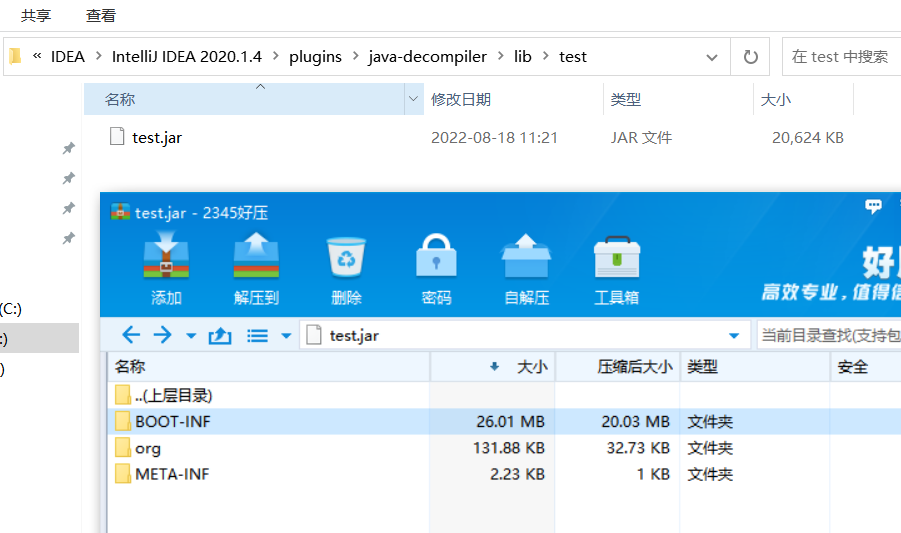Click IntelliJ IDEA 2020.1.4 breadcrumb

pos(187,56)
